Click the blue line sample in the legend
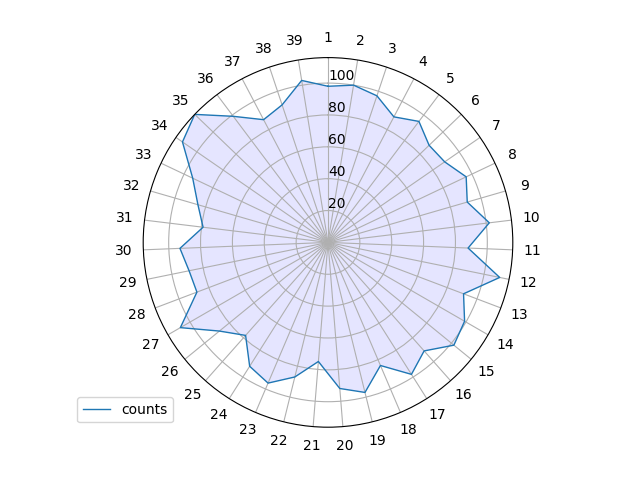Screen dimensions: 640x480 point(97,409)
